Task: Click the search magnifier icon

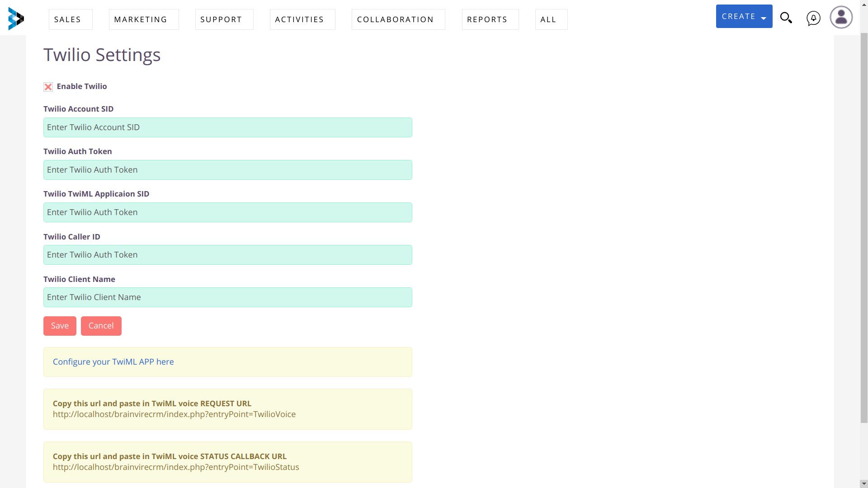Action: coord(786,17)
